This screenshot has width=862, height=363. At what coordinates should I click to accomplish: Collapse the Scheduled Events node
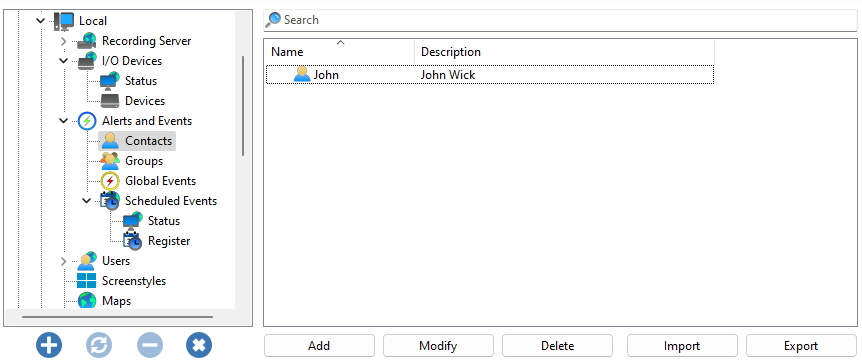click(86, 201)
